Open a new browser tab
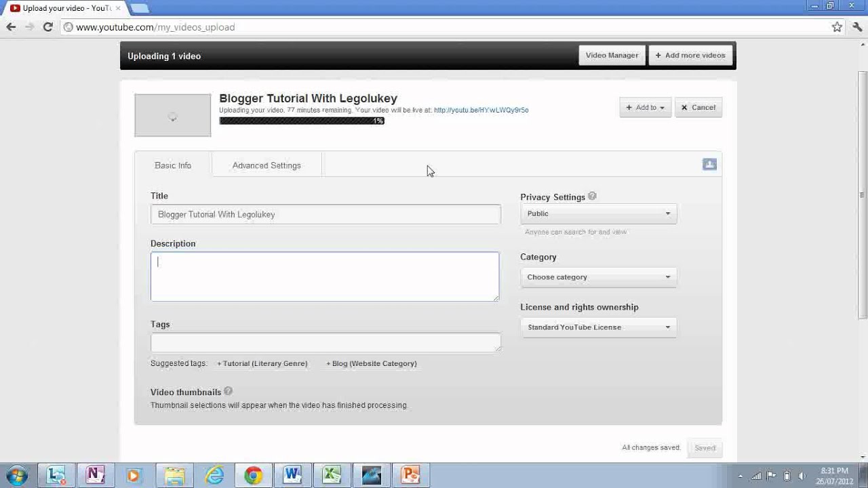Screen dimensions: 868x488 (139, 8)
